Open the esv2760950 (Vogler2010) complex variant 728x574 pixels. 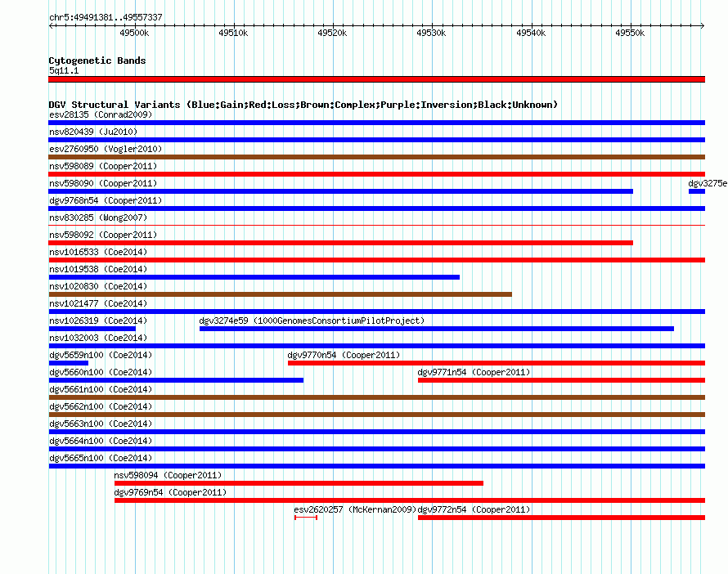376,157
